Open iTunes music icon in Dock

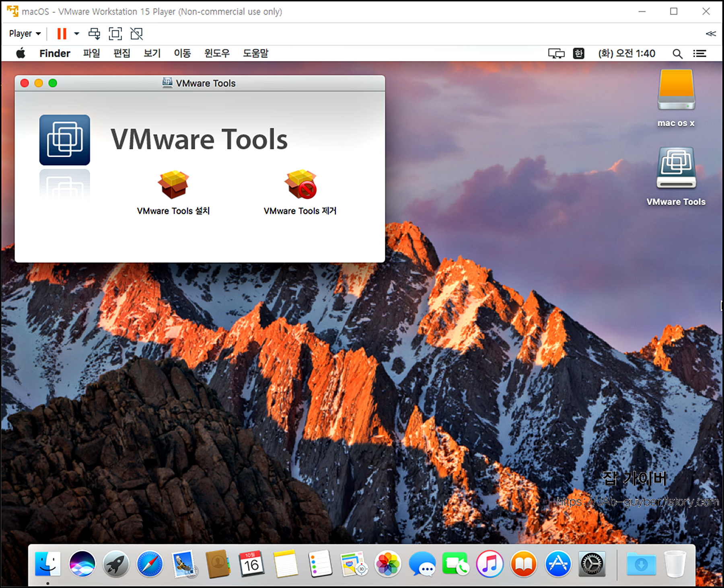(x=490, y=564)
